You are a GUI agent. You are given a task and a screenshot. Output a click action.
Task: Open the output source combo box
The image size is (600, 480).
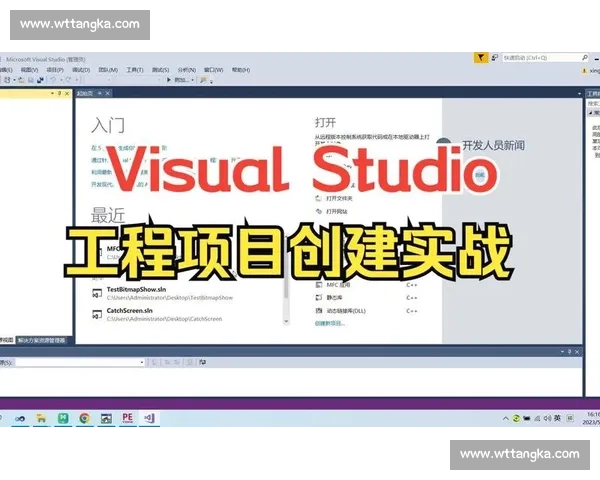click(80, 362)
